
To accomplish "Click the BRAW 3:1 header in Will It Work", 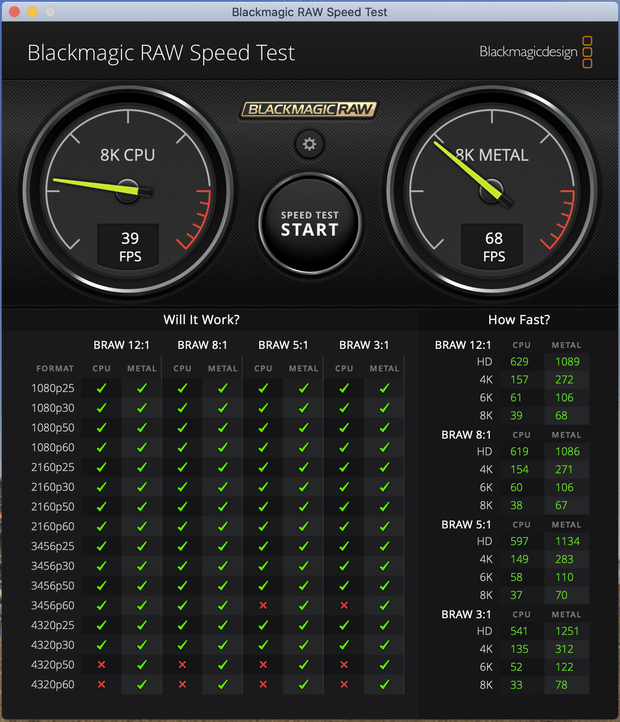I will click(x=364, y=345).
